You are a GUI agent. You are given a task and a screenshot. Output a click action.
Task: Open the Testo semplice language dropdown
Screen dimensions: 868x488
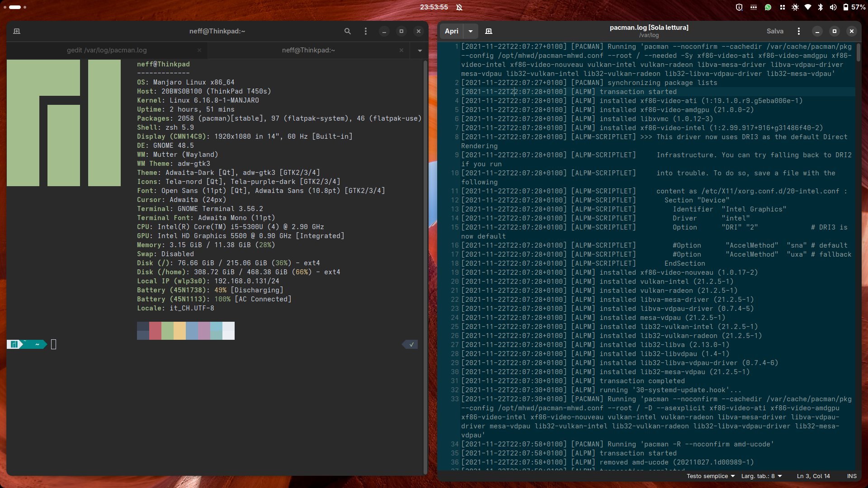tap(711, 476)
